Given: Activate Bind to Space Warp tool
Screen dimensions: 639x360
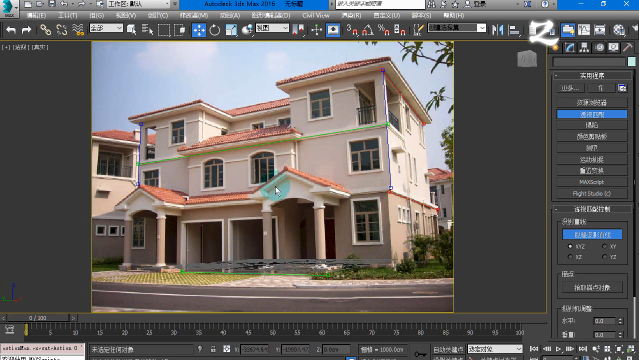Looking at the screenshot, I should (x=78, y=30).
